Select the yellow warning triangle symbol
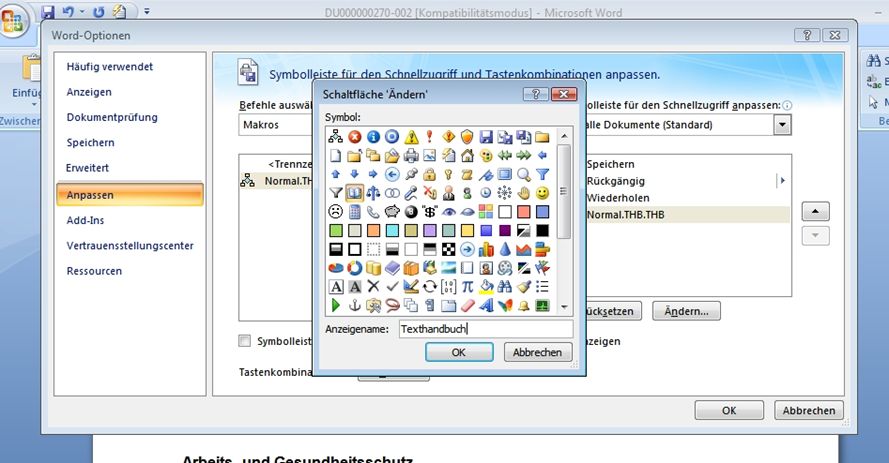The height and width of the screenshot is (463, 889). coord(411,137)
